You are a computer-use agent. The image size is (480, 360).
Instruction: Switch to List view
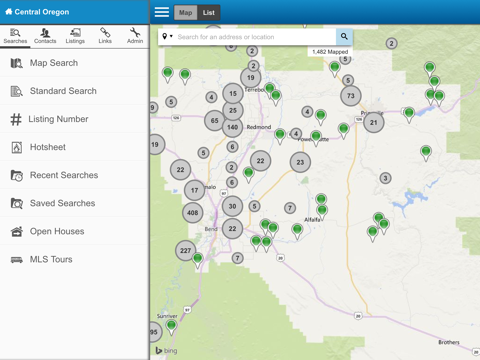[x=209, y=13]
